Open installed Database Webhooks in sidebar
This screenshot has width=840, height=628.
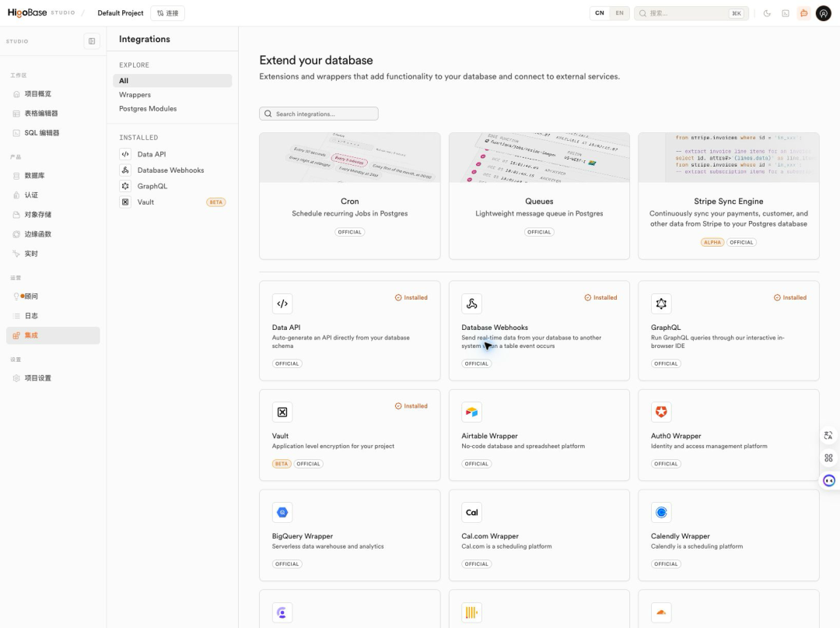(x=173, y=170)
